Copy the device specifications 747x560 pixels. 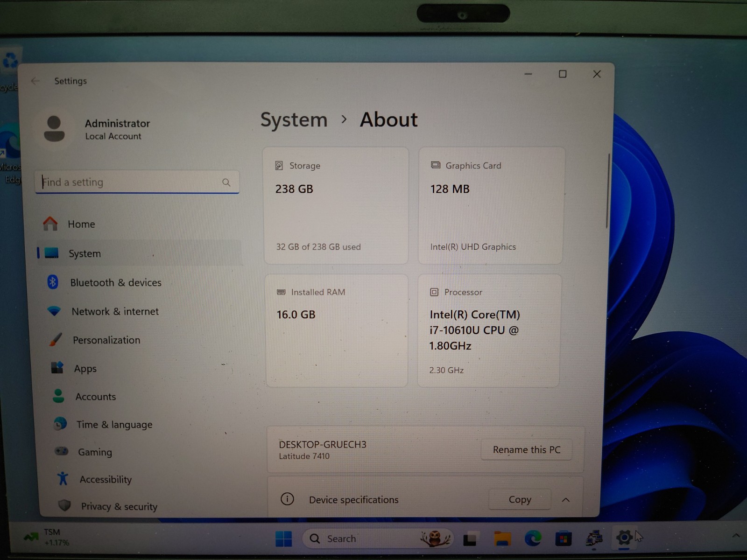point(520,500)
